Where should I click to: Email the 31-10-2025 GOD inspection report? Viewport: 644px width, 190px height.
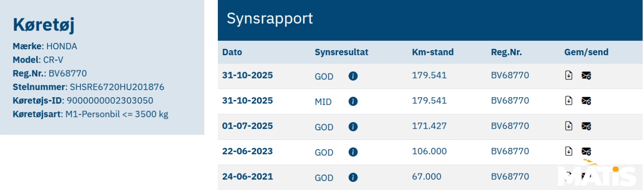click(x=586, y=76)
